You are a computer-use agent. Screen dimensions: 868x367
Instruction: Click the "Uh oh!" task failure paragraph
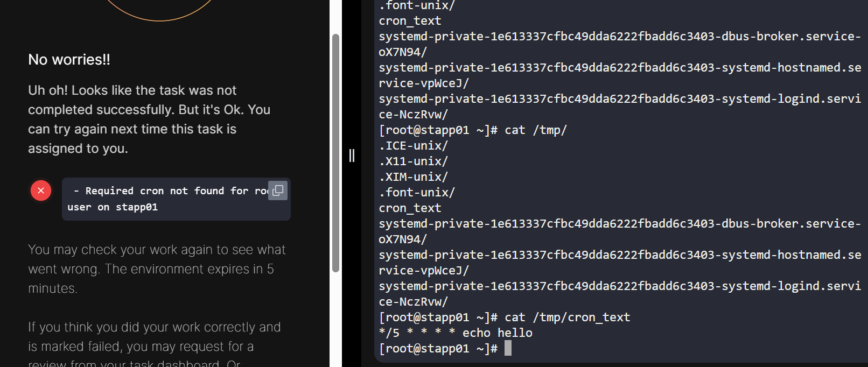[x=149, y=119]
